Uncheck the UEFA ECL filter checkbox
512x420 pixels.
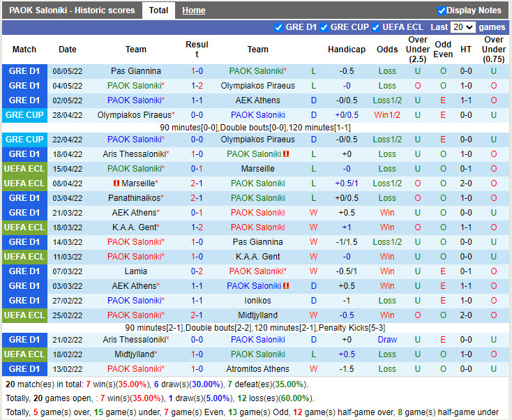coord(376,27)
